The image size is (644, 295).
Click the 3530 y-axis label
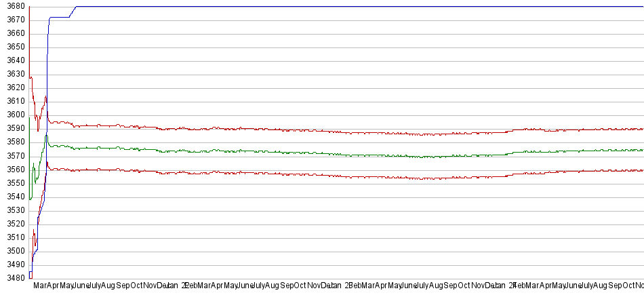coord(16,210)
